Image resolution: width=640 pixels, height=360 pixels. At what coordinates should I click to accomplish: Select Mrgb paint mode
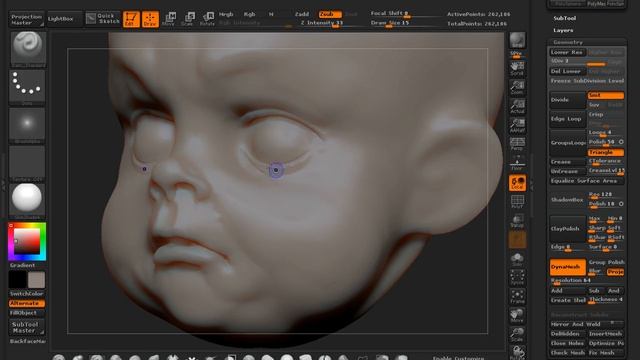coord(226,14)
